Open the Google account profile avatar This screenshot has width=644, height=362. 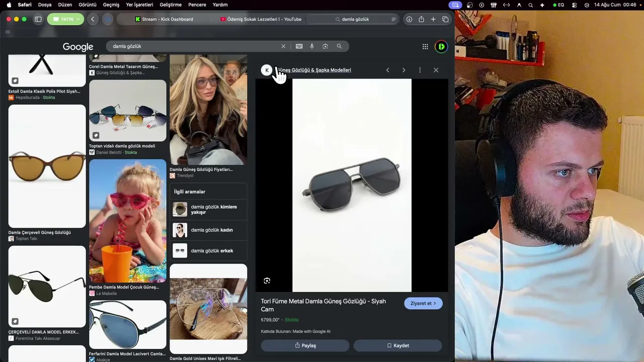pos(441,46)
